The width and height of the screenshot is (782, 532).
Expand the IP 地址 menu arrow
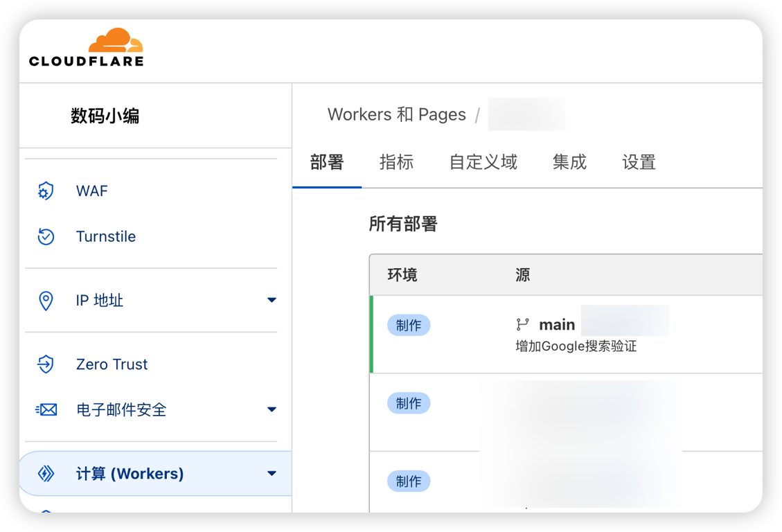[272, 300]
